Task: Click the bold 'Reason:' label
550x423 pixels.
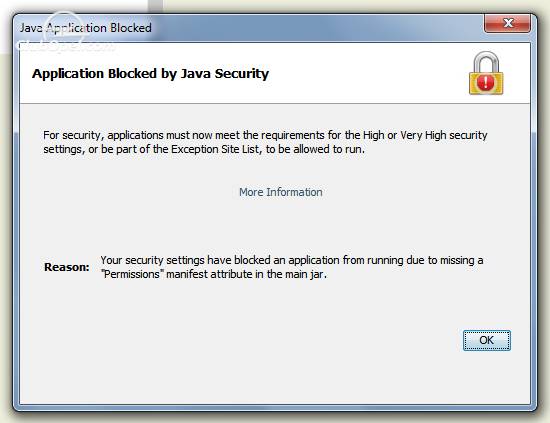Action: pos(67,267)
